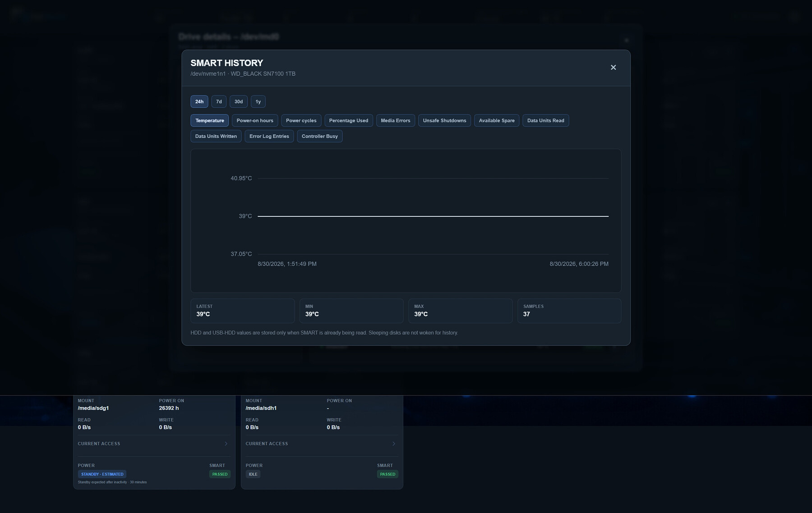
Task: Click the Passed SMART badge on /media/sdg1 card
Action: pos(220,474)
